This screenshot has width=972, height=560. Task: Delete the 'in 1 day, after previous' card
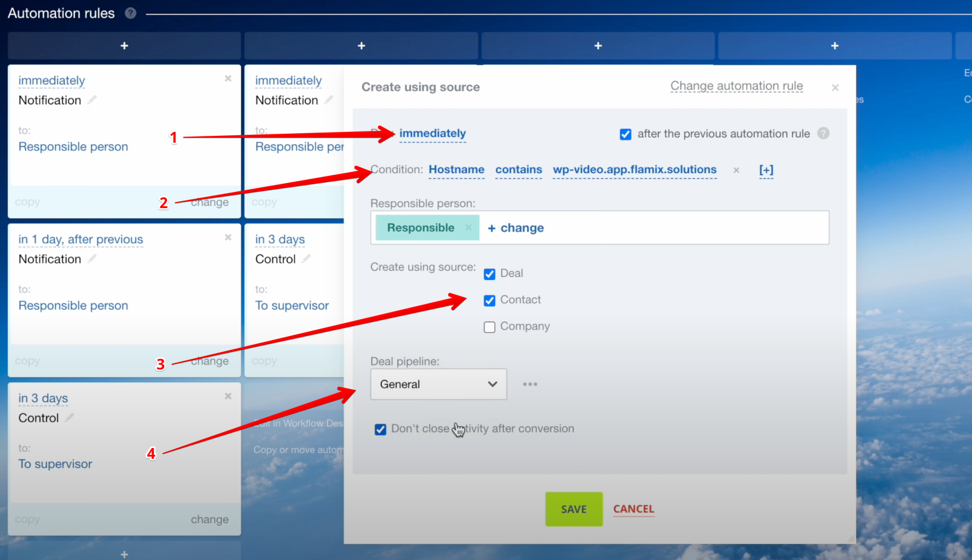pos(228,237)
